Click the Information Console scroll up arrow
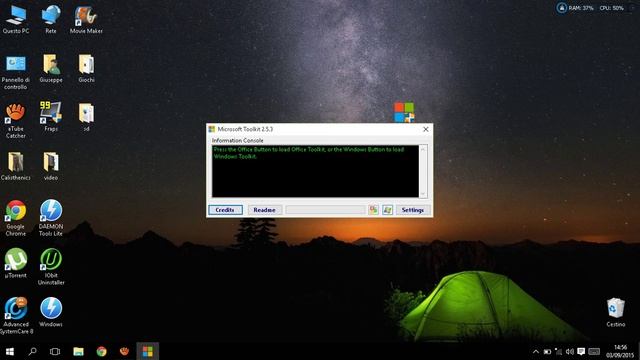This screenshot has height=360, width=640. pos(423,149)
